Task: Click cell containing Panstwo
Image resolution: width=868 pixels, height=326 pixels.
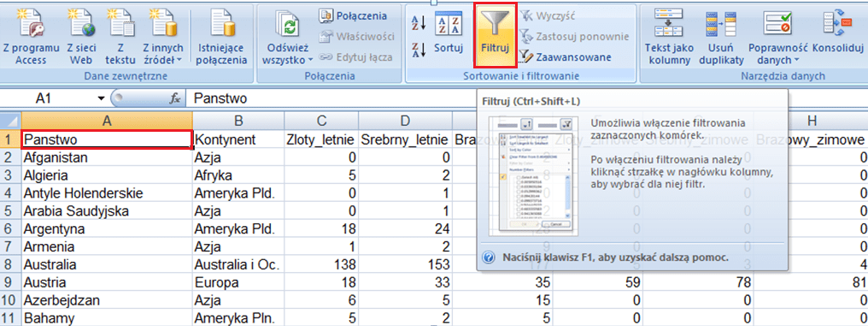Action: [x=108, y=139]
